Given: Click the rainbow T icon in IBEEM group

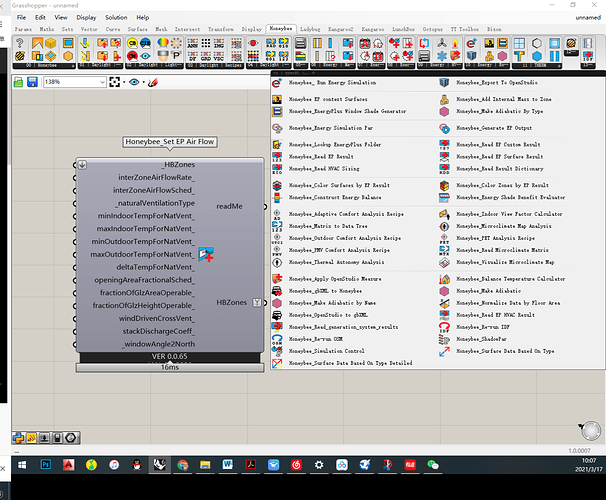Looking at the screenshot, I should [x=519, y=56].
